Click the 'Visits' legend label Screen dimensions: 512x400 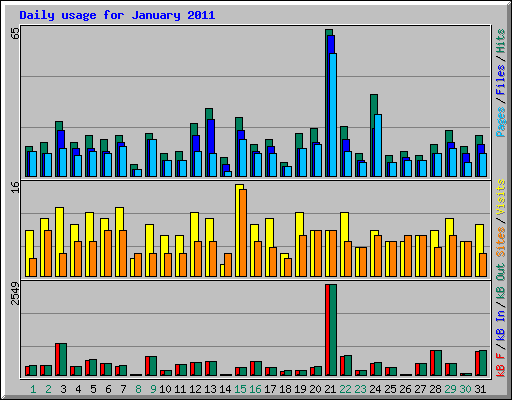[501, 197]
